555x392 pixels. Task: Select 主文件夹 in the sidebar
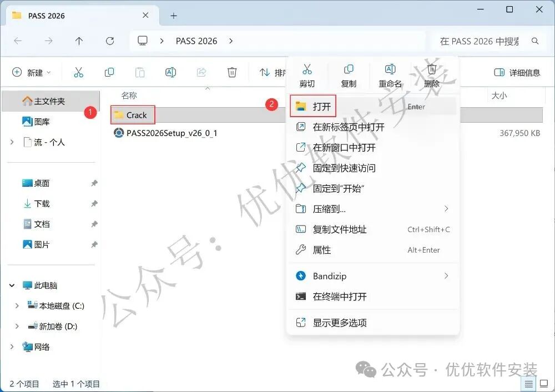(51, 101)
